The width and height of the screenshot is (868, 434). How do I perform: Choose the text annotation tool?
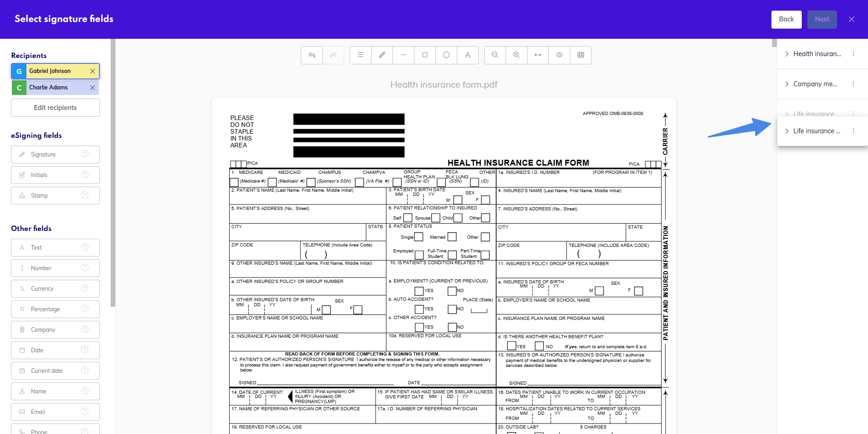click(468, 55)
